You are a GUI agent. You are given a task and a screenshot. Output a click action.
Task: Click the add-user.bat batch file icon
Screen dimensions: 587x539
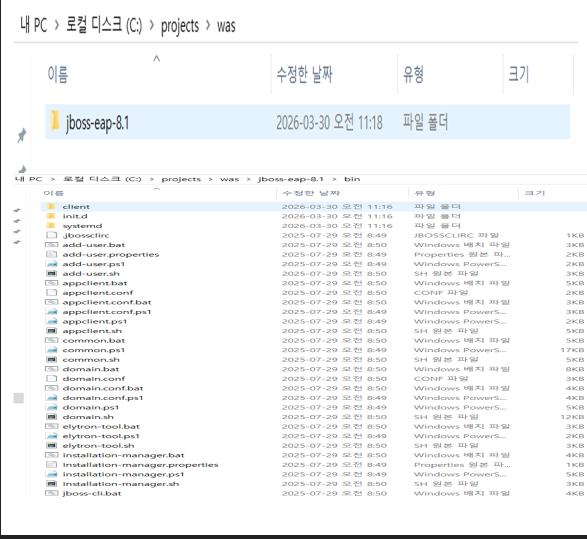51,245
